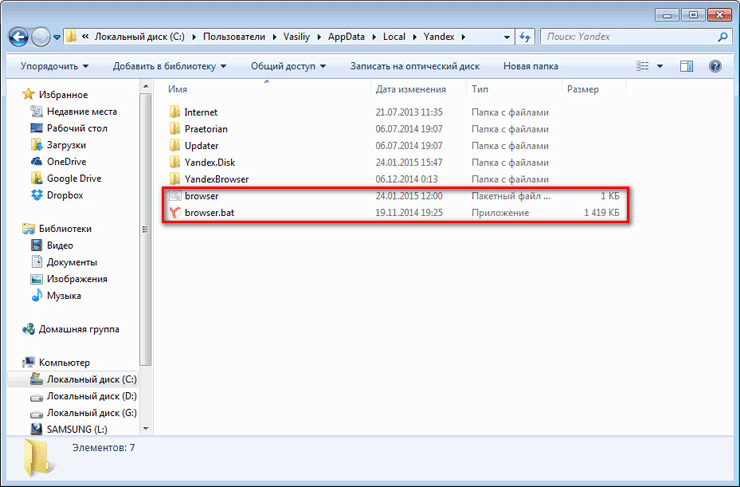Click Пользователи in the address path
Screen dimensions: 740x487
coord(234,37)
